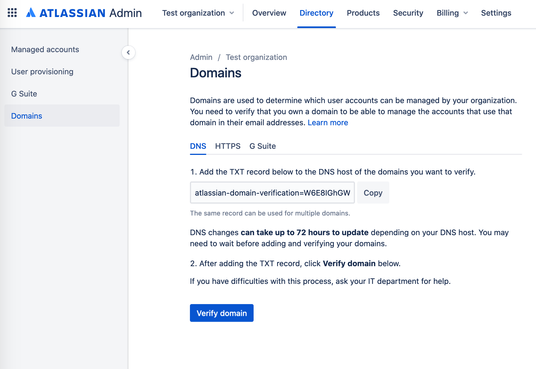Collapse the sidebar with the arrow button
Screen dimensions: 536x369
point(128,53)
